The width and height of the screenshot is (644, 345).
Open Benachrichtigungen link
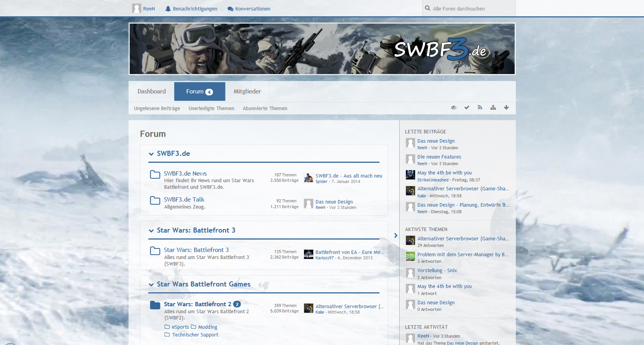195,9
